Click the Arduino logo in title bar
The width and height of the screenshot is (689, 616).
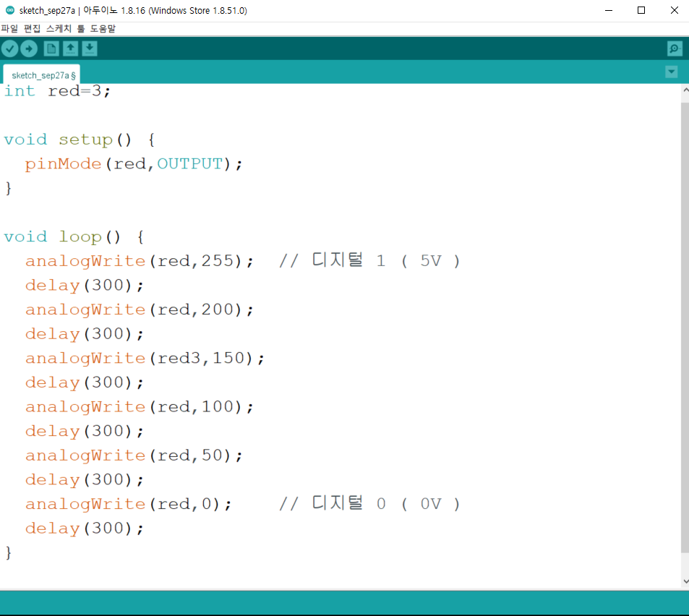point(9,10)
